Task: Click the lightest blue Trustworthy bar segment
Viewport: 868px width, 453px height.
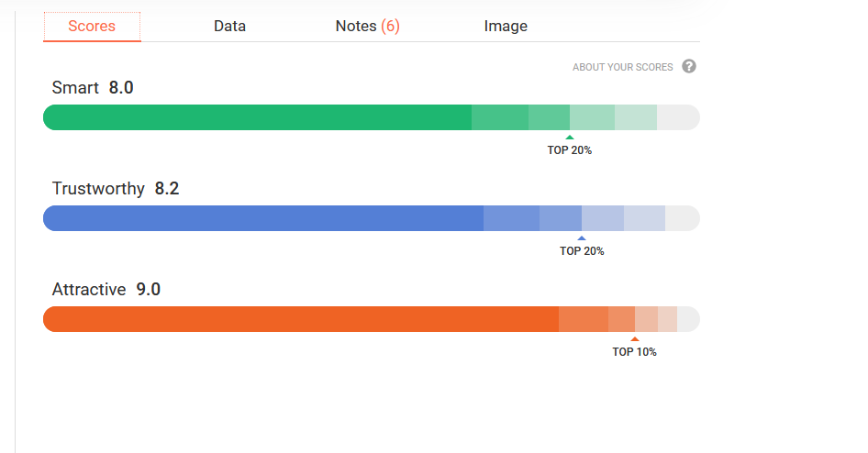Action: click(x=644, y=218)
